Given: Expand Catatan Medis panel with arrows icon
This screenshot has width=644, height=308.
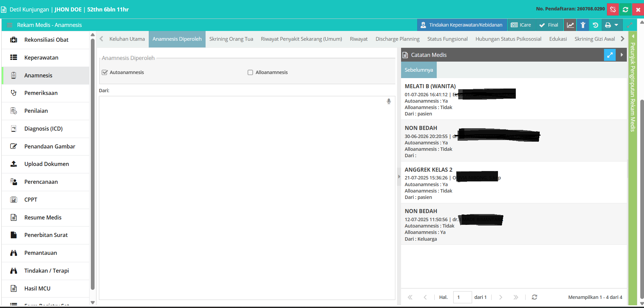Looking at the screenshot, I should [x=610, y=55].
